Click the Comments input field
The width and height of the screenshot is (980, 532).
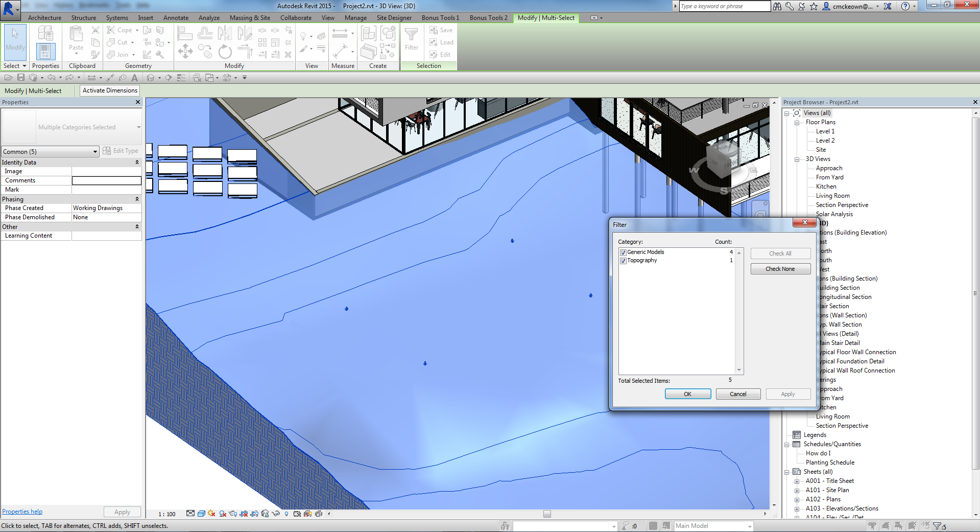point(106,181)
